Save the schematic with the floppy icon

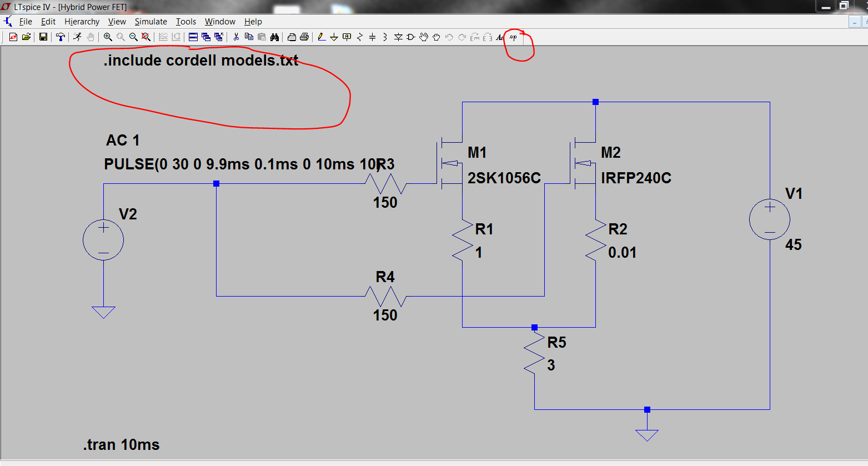(x=43, y=37)
